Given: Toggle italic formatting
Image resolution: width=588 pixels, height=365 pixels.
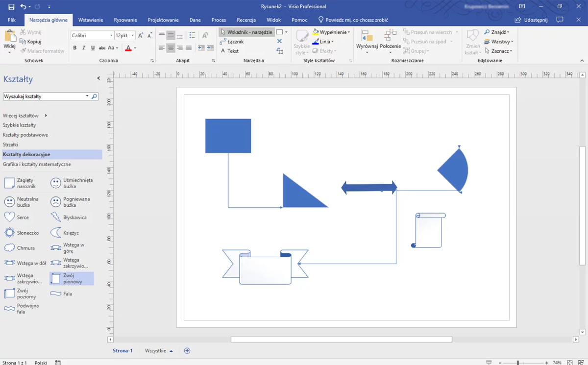Looking at the screenshot, I should coord(83,48).
